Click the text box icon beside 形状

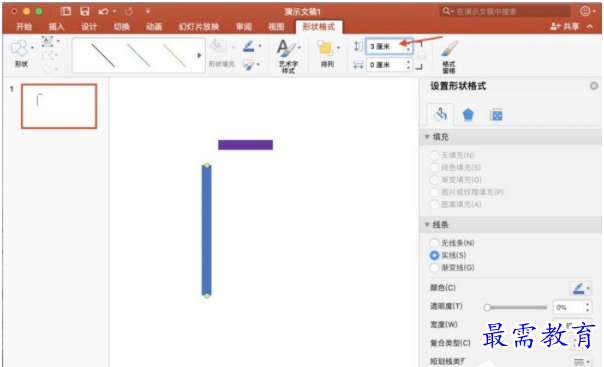pyautogui.click(x=47, y=41)
